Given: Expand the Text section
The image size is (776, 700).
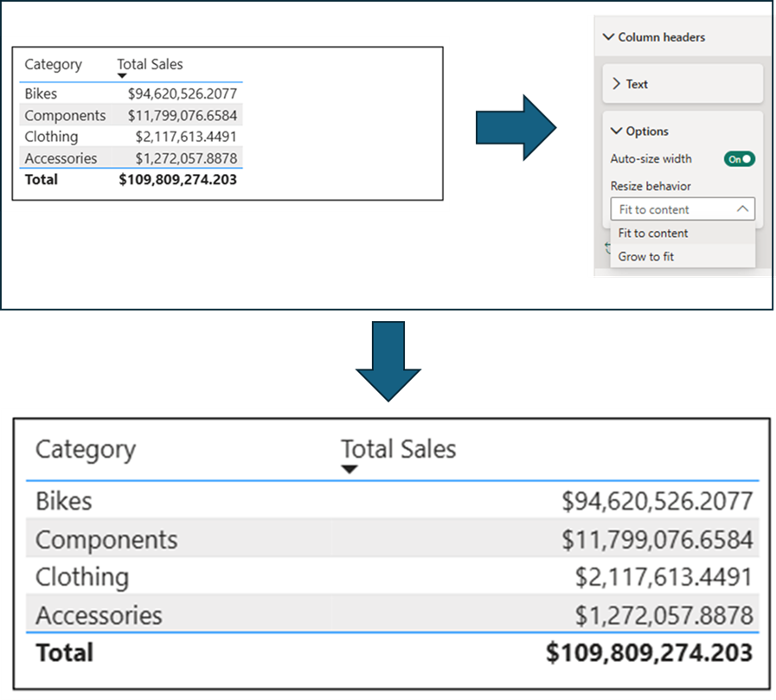Looking at the screenshot, I should click(636, 84).
